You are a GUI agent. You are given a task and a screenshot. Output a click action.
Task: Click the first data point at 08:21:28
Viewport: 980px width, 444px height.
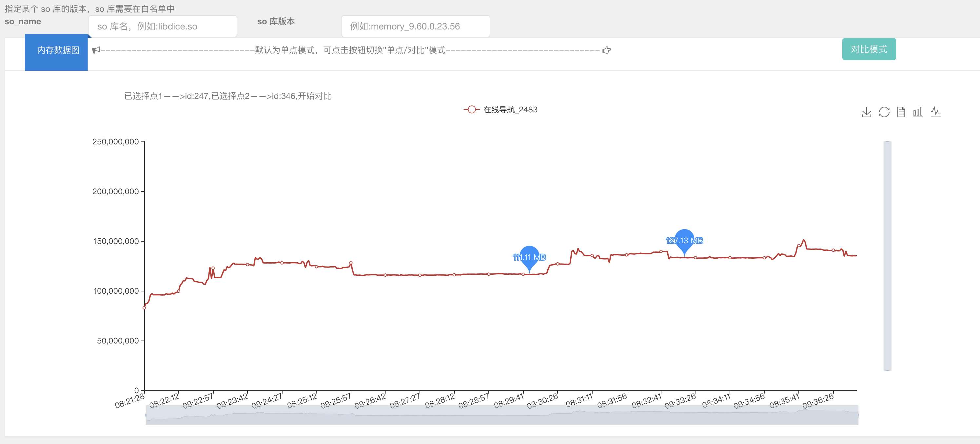pos(144,308)
